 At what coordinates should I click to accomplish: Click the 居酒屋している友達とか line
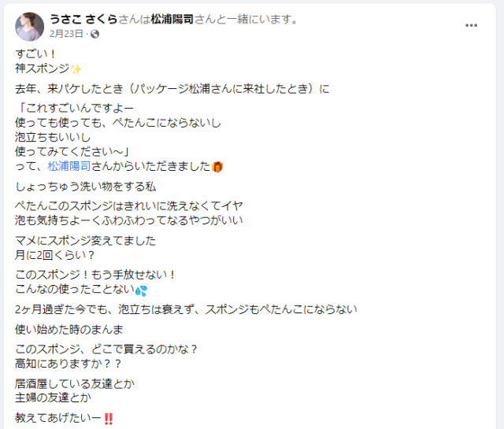pos(75,383)
